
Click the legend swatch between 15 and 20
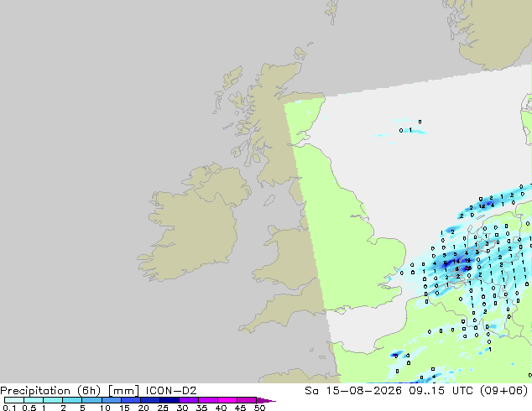click(x=130, y=400)
